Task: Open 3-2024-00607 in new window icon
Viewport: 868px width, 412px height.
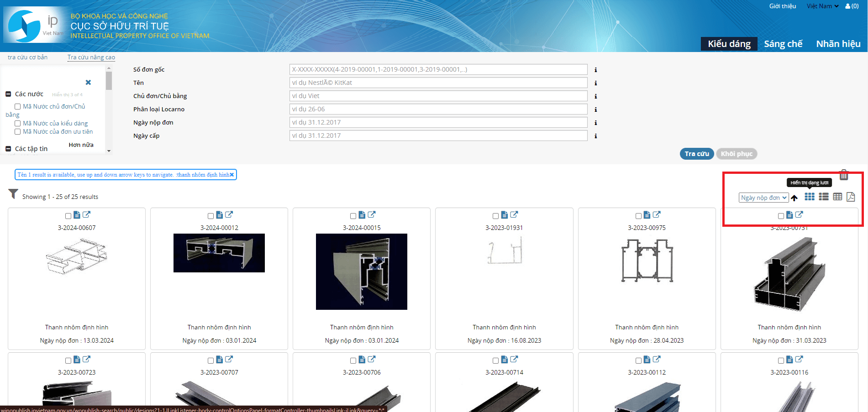Action: [x=86, y=214]
